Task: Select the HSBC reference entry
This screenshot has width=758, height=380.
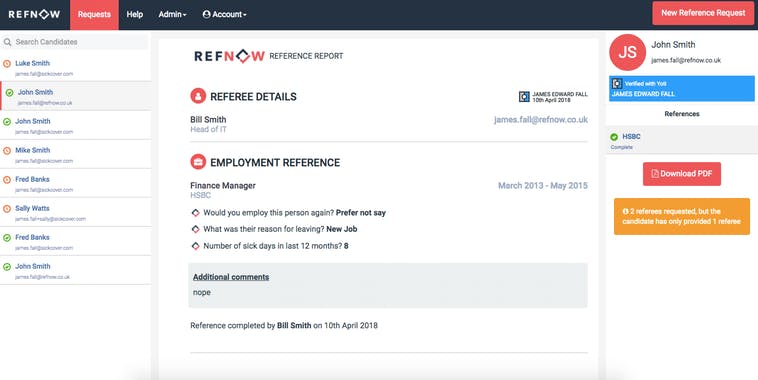Action: pyautogui.click(x=682, y=140)
